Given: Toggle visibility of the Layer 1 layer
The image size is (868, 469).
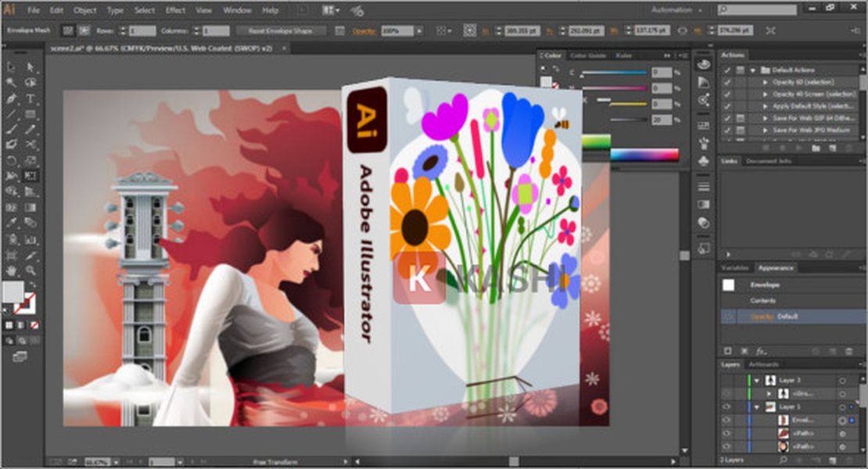Looking at the screenshot, I should [x=726, y=406].
